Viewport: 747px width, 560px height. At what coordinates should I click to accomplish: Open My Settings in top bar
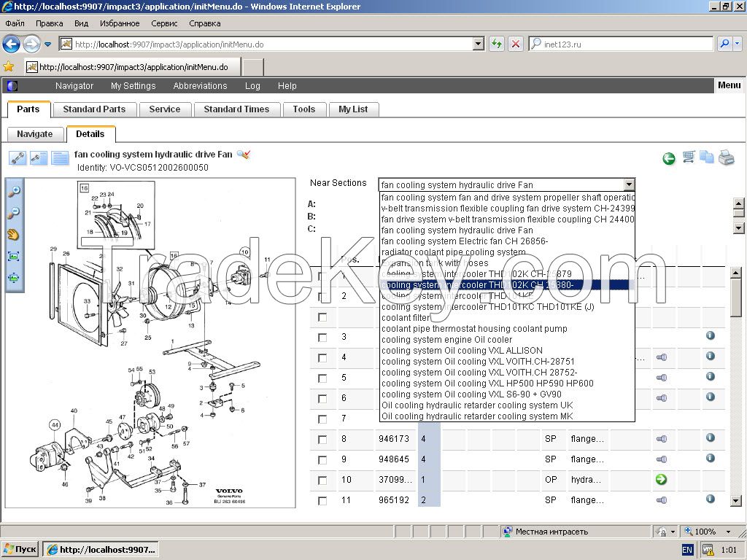133,86
